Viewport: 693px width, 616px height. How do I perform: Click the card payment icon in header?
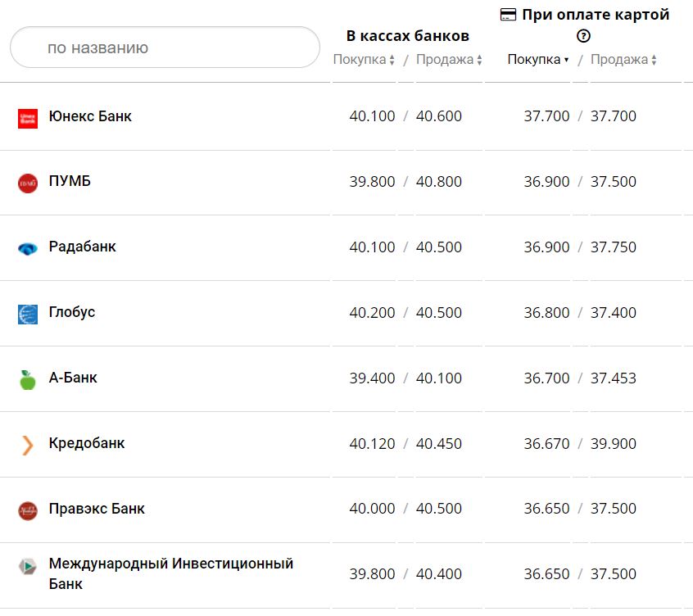[x=508, y=15]
